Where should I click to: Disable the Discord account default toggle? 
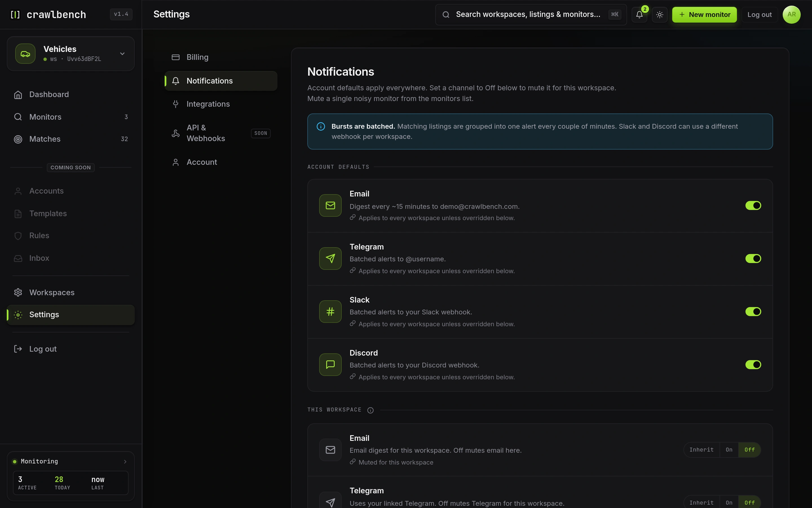coord(753,365)
